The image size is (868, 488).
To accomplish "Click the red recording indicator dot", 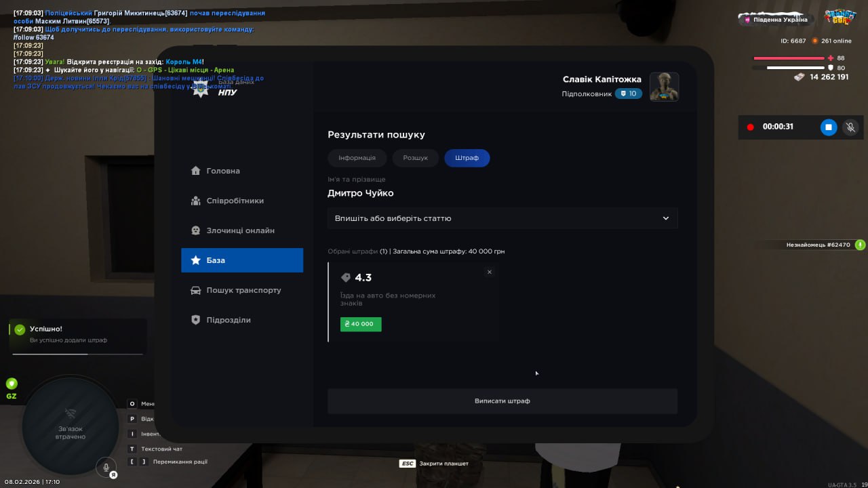I will click(x=751, y=127).
